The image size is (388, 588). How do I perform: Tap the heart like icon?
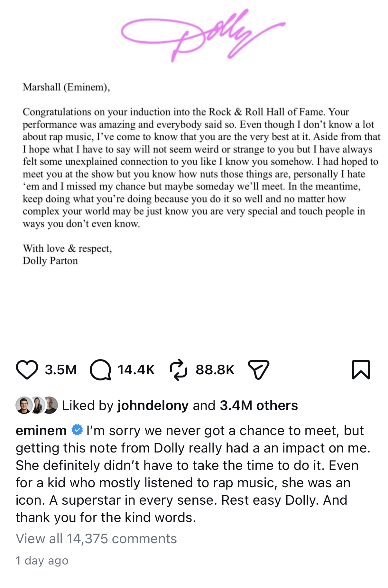pyautogui.click(x=27, y=370)
